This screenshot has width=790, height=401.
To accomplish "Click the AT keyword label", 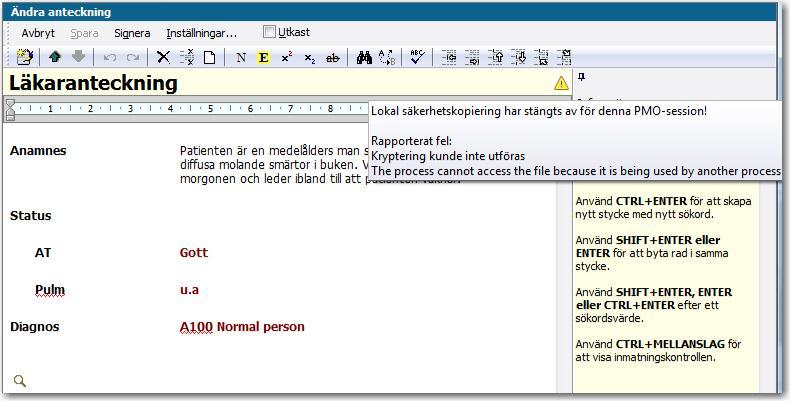I will point(43,252).
